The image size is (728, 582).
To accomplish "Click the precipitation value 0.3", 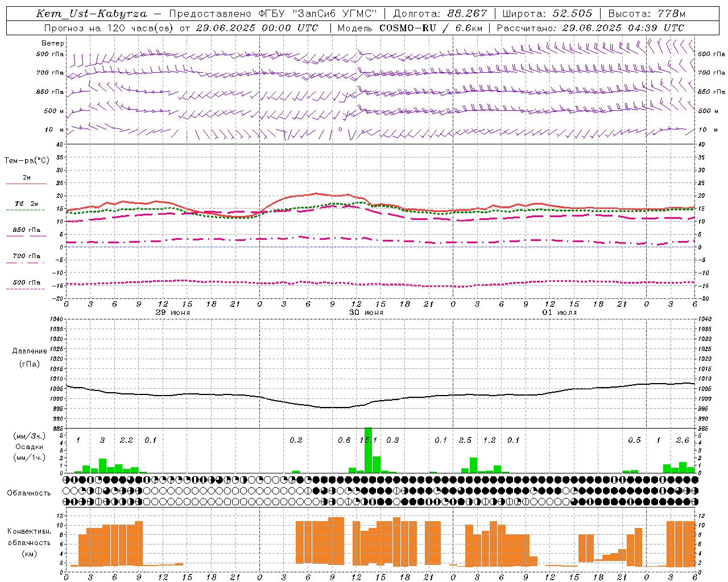I will [392, 440].
